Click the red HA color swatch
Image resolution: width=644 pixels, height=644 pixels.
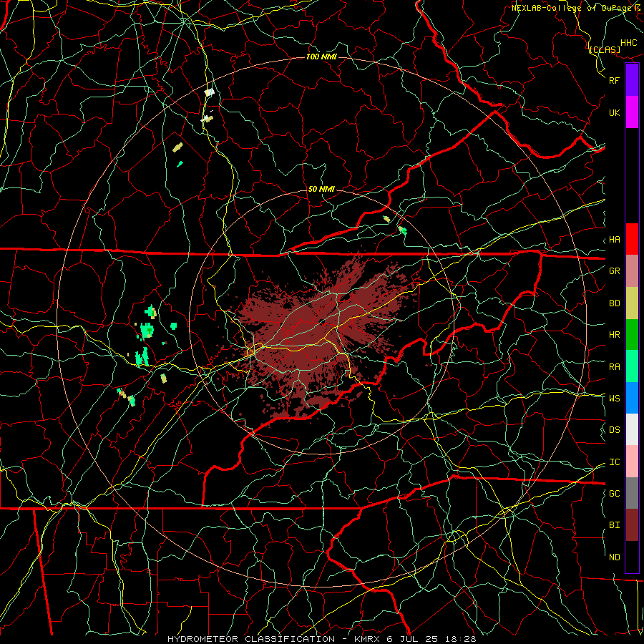[632, 239]
